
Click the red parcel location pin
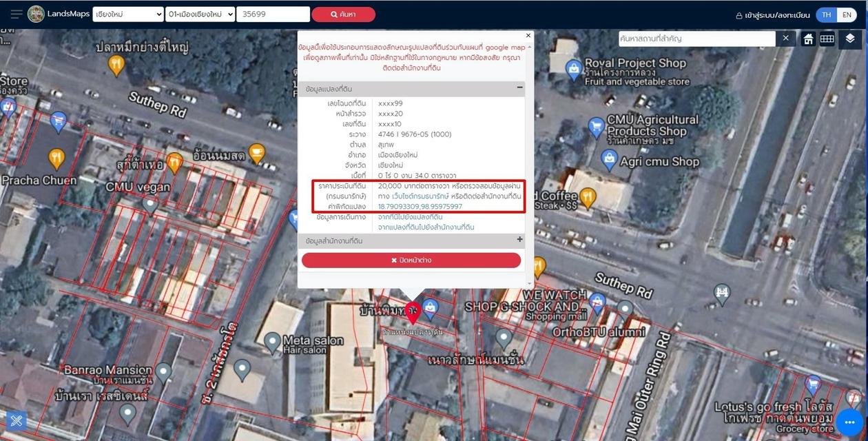coord(413,313)
